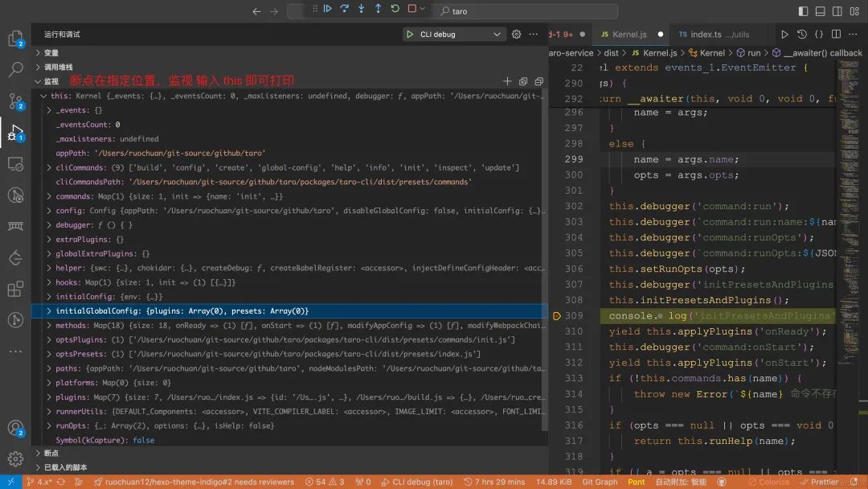Expand the initialGlobalConfig entry
The width and height of the screenshot is (868, 489).
pos(49,310)
